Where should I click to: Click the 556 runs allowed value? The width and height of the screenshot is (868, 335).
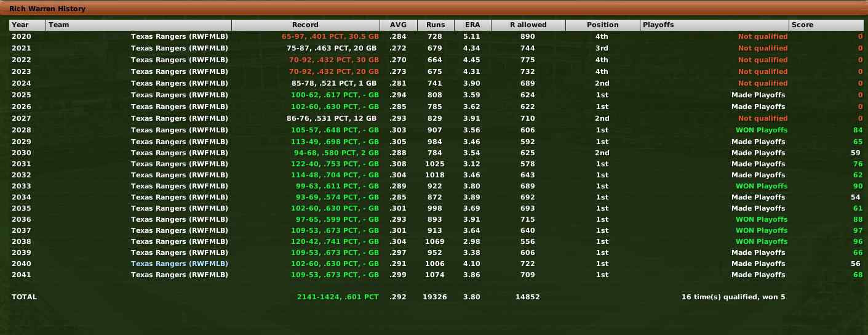click(x=528, y=241)
